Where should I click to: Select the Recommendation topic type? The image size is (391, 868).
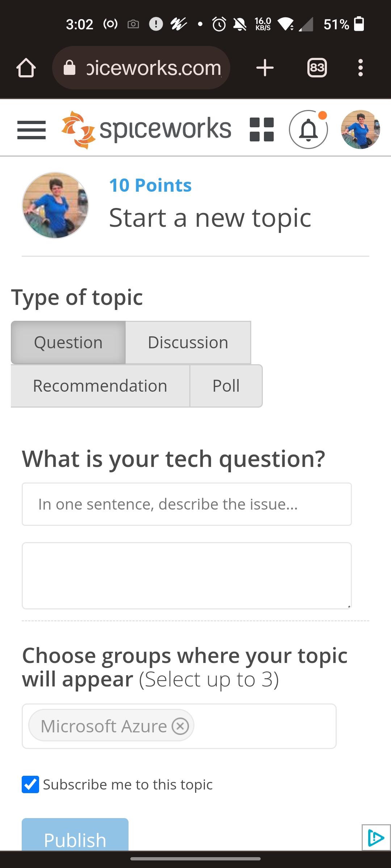click(x=100, y=386)
